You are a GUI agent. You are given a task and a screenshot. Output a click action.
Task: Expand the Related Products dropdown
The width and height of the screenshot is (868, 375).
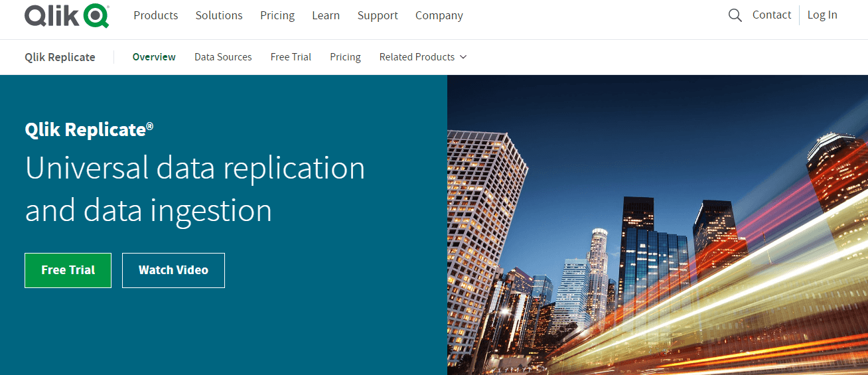click(423, 57)
